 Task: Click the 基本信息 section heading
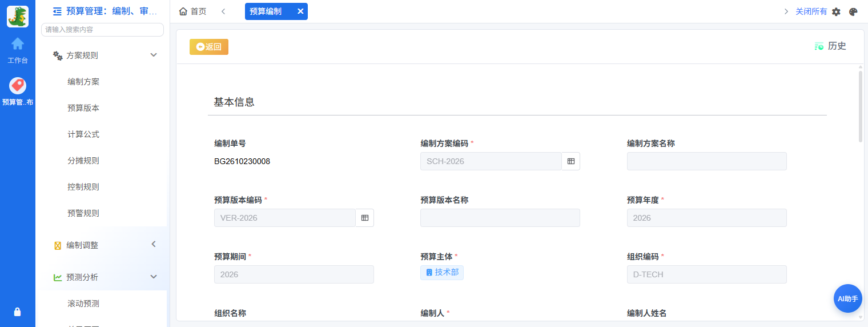pyautogui.click(x=234, y=102)
